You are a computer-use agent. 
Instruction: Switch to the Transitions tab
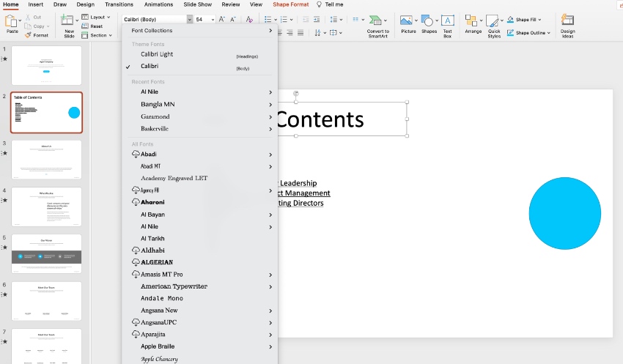coord(119,4)
